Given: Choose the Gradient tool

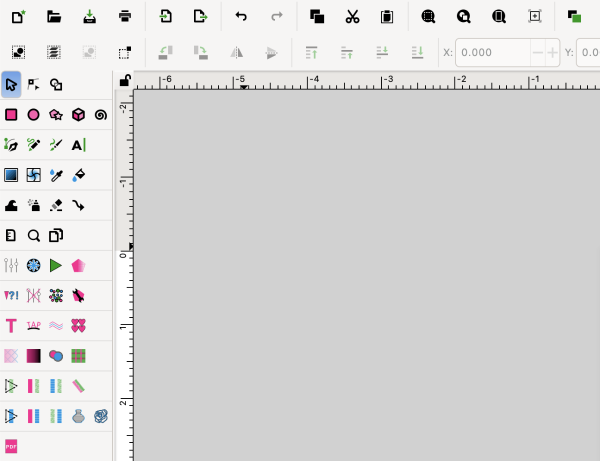Looking at the screenshot, I should coord(11,175).
